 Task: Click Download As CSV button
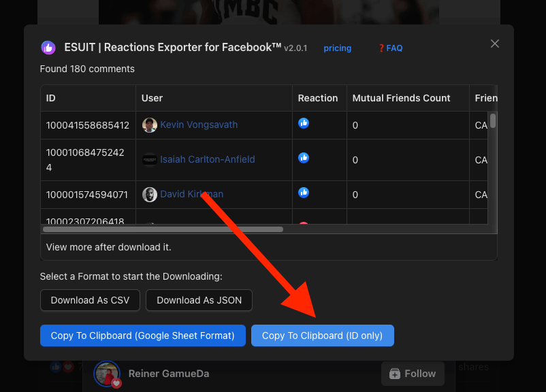90,300
